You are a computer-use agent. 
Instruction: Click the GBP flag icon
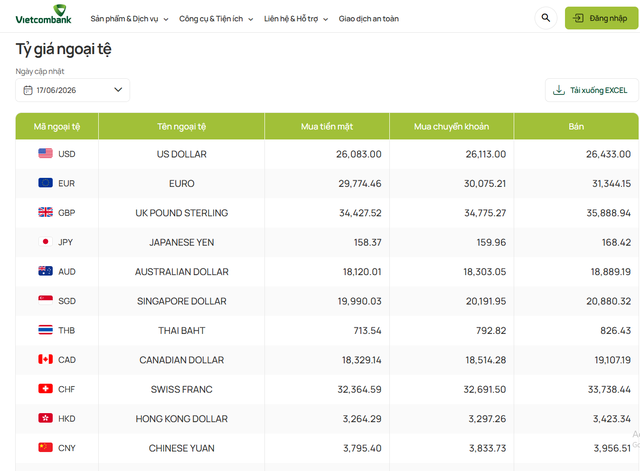click(x=45, y=212)
